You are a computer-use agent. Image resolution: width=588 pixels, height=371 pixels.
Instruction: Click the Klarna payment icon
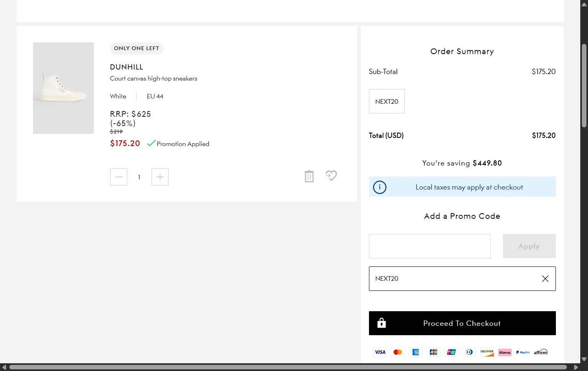point(505,352)
